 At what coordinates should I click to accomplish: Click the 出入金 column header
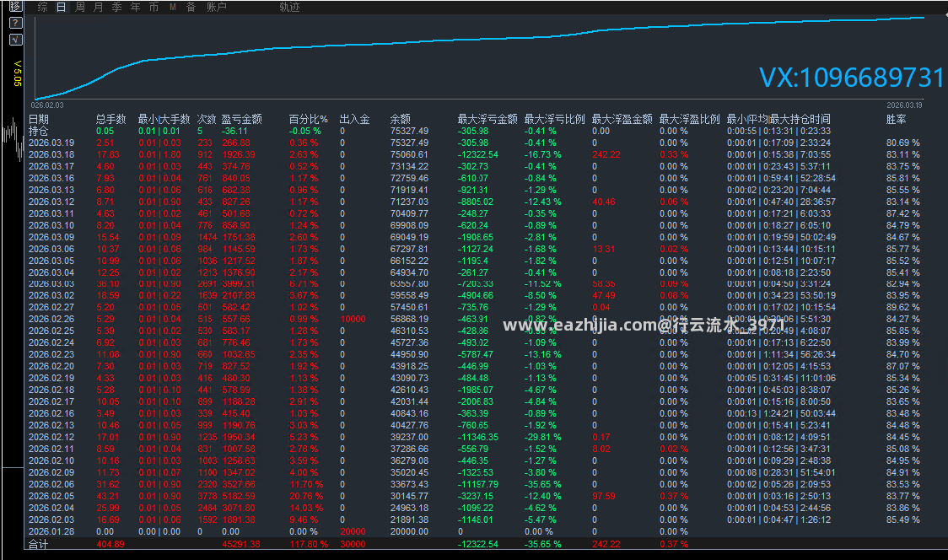coord(354,119)
